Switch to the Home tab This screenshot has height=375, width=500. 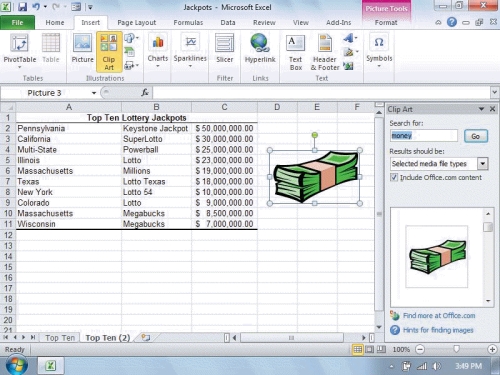coord(55,22)
